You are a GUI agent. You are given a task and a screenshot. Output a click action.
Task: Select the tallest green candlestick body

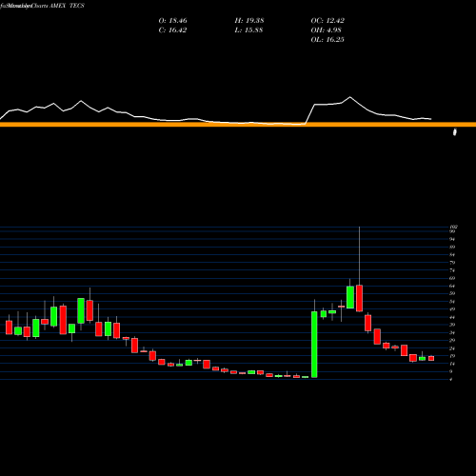[314, 345]
